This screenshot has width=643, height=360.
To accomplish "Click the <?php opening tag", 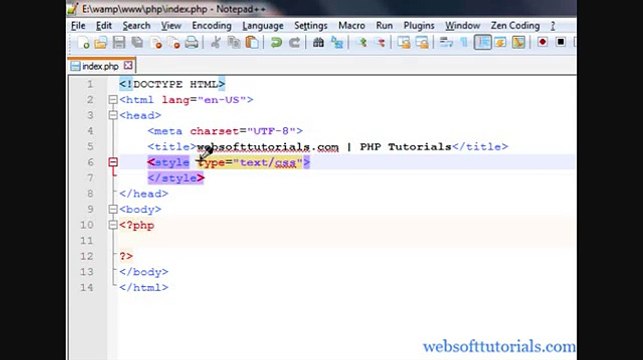I will pos(137,225).
